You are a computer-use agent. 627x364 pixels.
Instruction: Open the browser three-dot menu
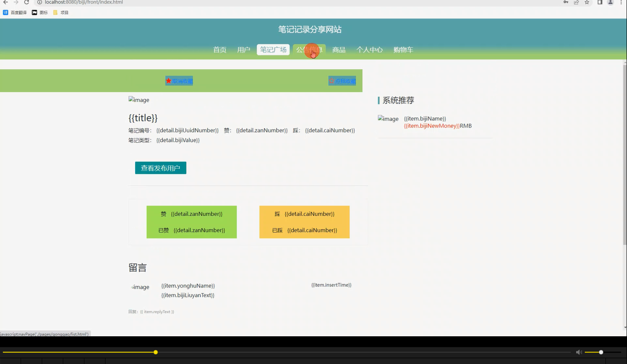[x=621, y=2]
